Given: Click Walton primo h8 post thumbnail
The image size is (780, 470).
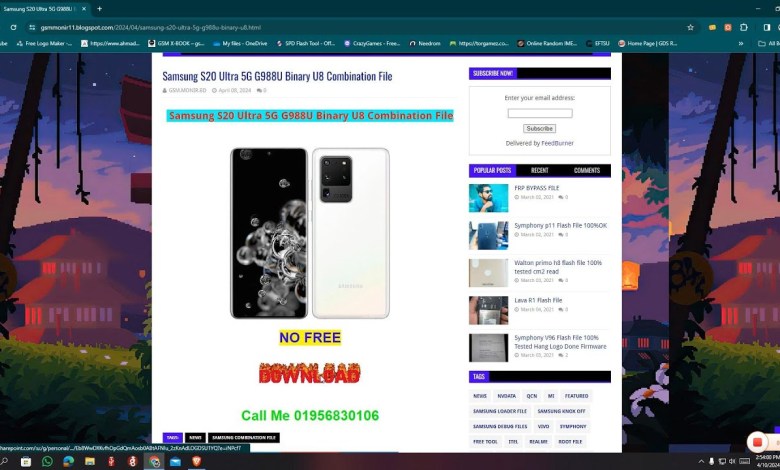Looking at the screenshot, I should (x=488, y=273).
